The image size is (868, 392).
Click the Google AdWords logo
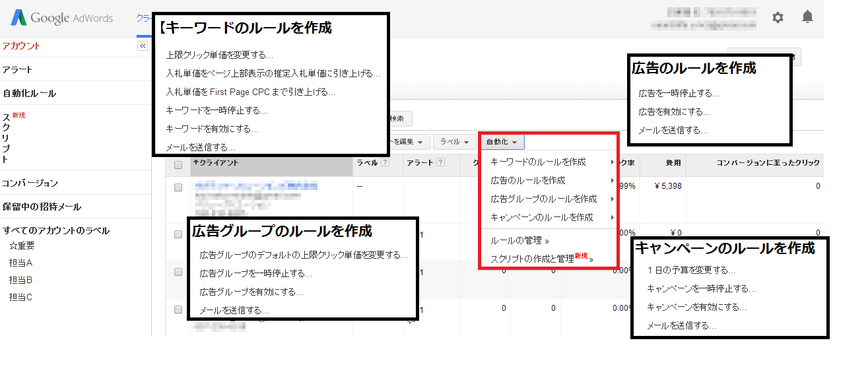pos(62,18)
